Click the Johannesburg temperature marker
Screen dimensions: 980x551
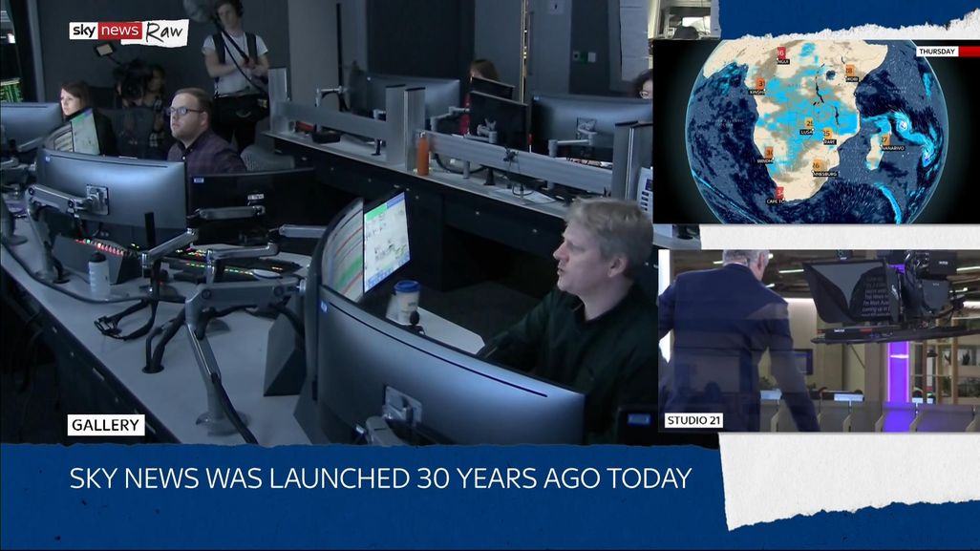(817, 165)
